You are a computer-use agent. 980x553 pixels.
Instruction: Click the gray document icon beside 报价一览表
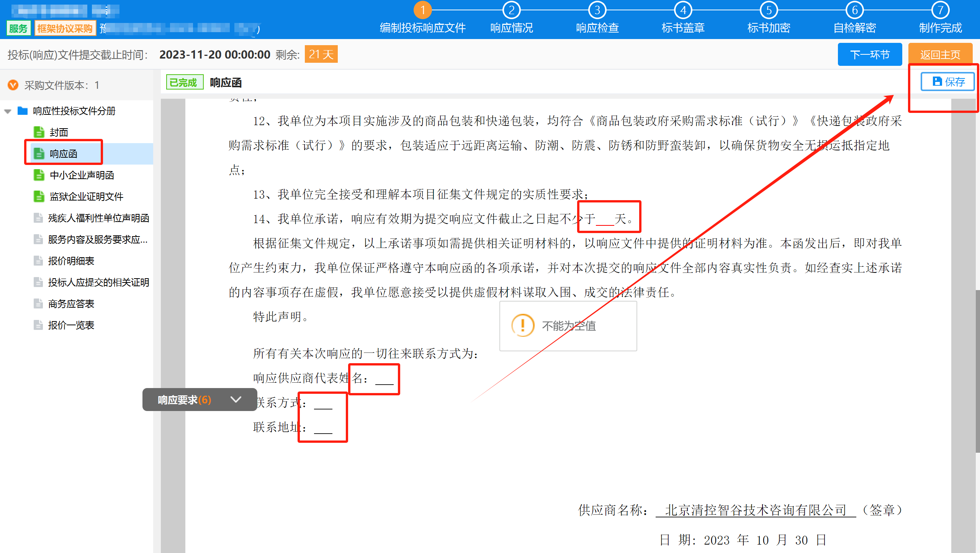(x=38, y=325)
